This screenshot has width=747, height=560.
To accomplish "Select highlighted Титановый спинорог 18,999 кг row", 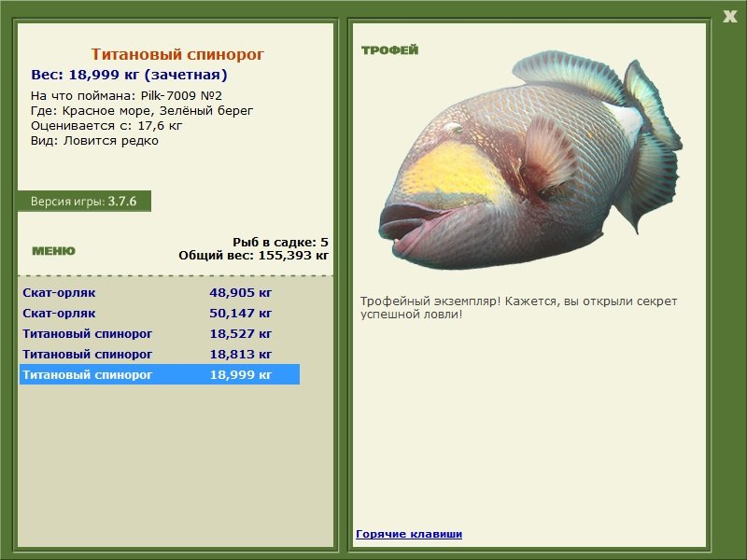I will [159, 375].
